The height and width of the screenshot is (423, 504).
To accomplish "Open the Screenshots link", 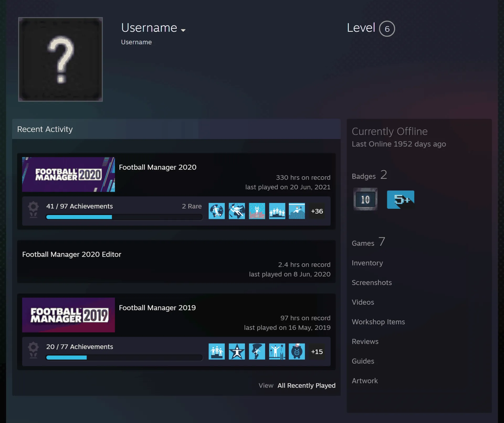I will coord(372,282).
